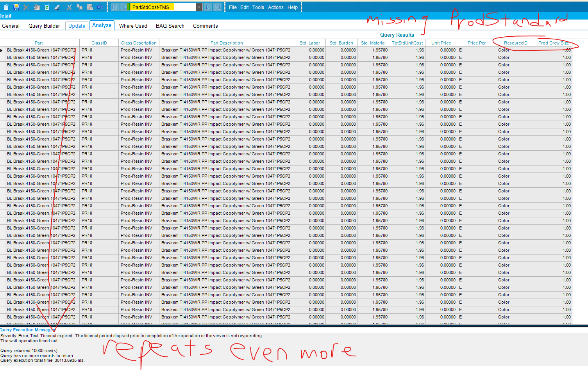Sort by the Part Description column header
The width and height of the screenshot is (588, 370).
pos(227,43)
